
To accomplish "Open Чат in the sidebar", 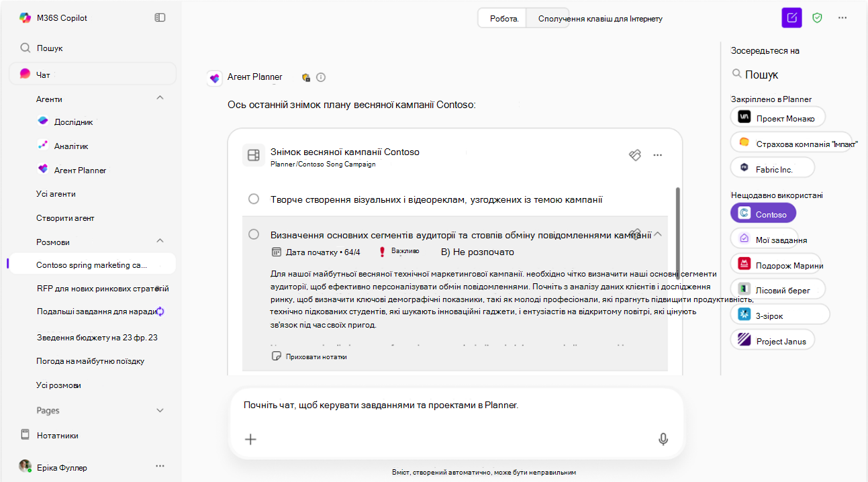I will (92, 74).
